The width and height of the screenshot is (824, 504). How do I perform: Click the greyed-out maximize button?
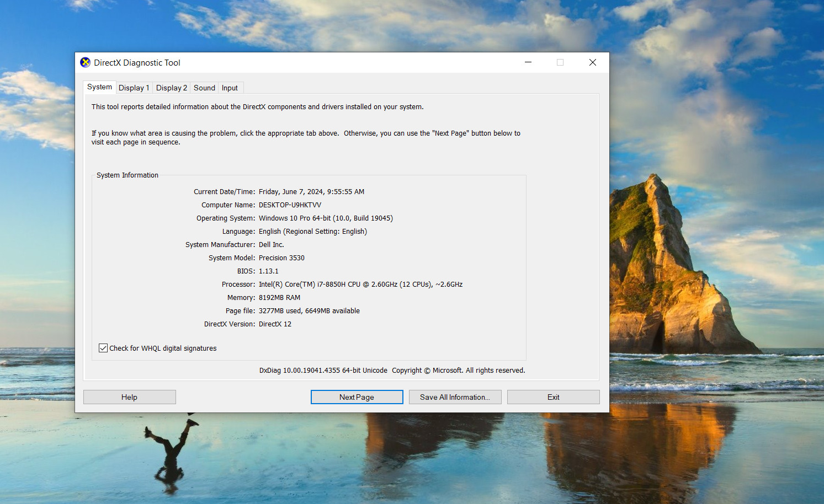click(x=560, y=62)
